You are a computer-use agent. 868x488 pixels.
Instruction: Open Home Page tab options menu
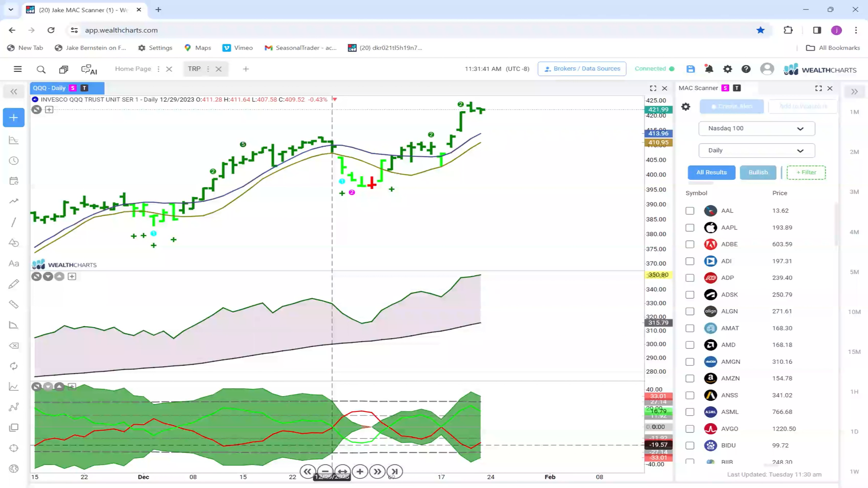(x=158, y=69)
